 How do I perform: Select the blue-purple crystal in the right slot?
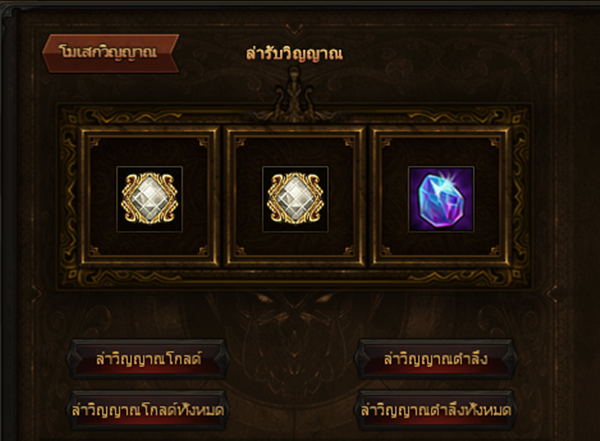441,199
